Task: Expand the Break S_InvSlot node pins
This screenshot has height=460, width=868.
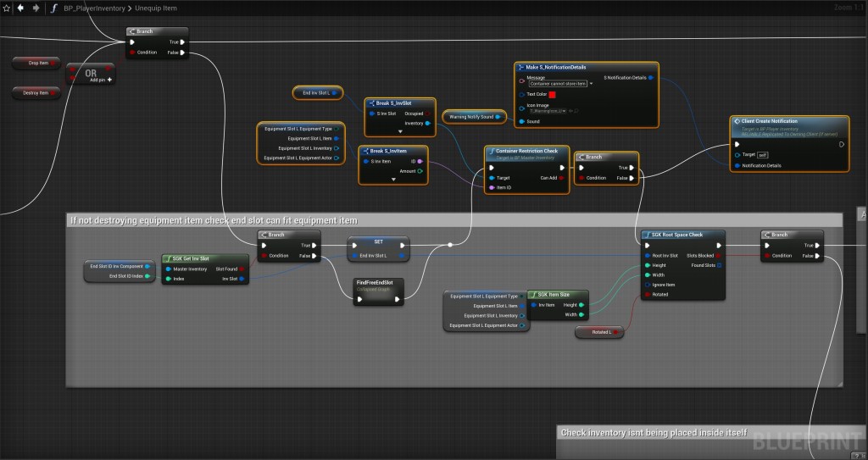Action: [x=398, y=132]
